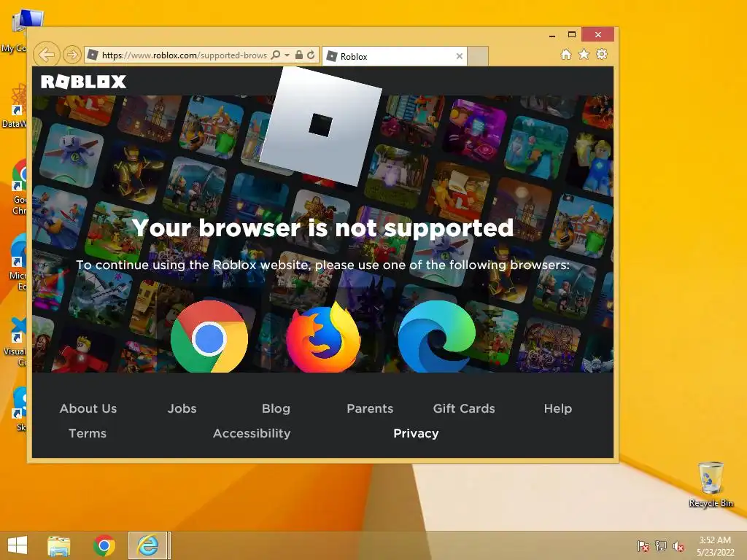The width and height of the screenshot is (747, 560).
Task: Open the Privacy footer link
Action: click(x=416, y=433)
